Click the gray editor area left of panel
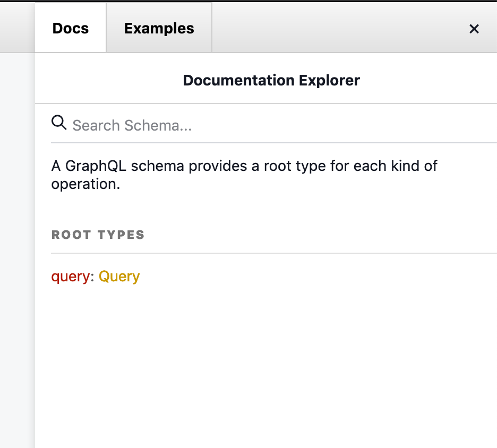 click(x=17, y=239)
